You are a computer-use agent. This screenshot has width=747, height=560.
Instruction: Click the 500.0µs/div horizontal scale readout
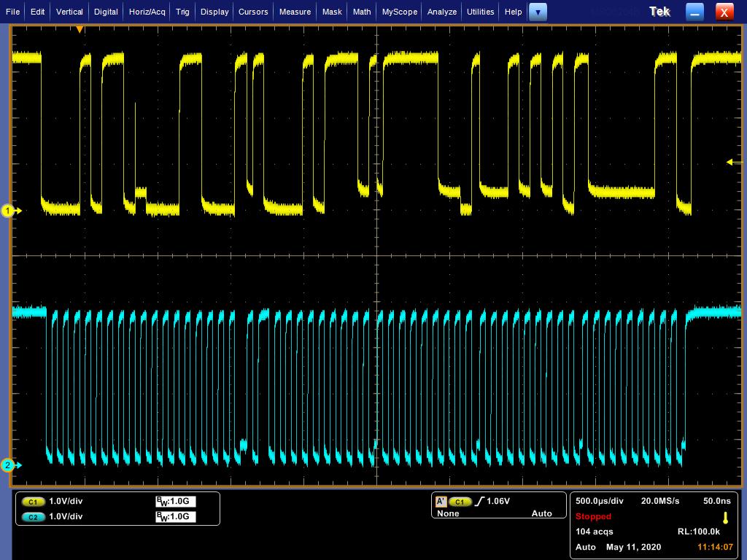[x=600, y=501]
